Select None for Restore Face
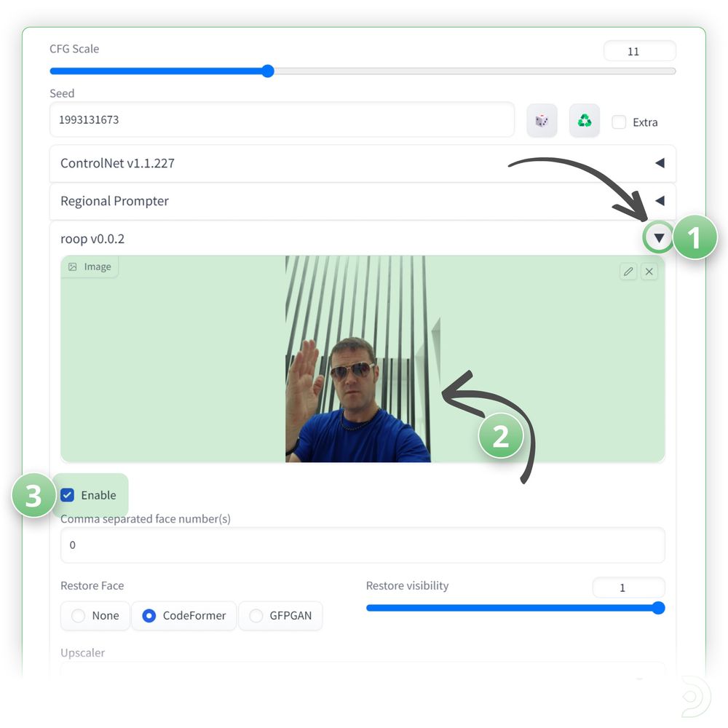This screenshot has width=728, height=728. (78, 616)
